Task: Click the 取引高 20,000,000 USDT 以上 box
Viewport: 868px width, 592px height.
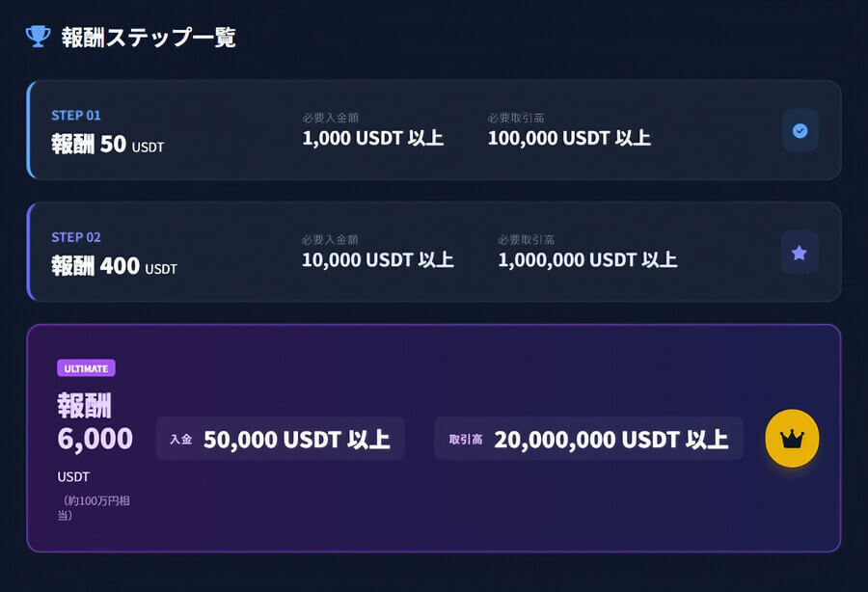Action: [x=588, y=439]
